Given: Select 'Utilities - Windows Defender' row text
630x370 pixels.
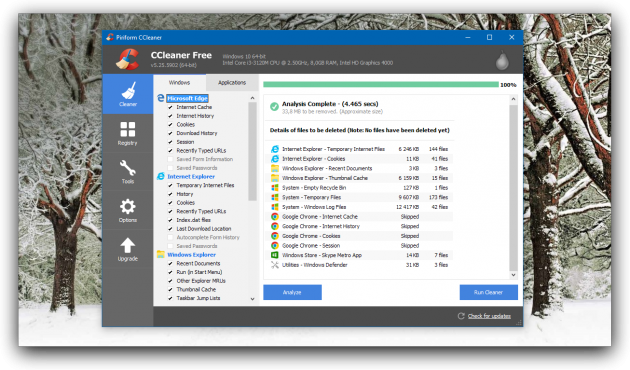Looking at the screenshot, I should click(315, 265).
